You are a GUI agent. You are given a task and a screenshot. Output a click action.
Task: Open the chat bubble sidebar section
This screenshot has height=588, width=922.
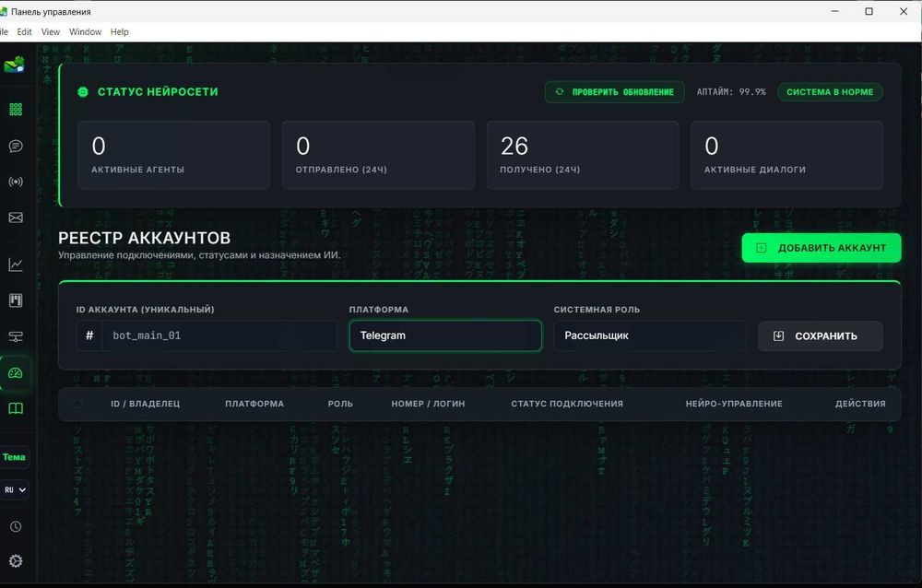click(x=16, y=146)
